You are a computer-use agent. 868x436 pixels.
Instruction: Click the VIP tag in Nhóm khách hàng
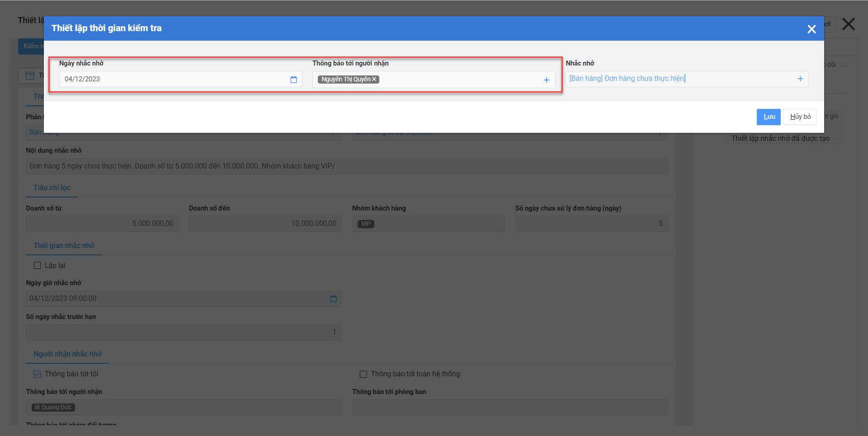point(366,224)
